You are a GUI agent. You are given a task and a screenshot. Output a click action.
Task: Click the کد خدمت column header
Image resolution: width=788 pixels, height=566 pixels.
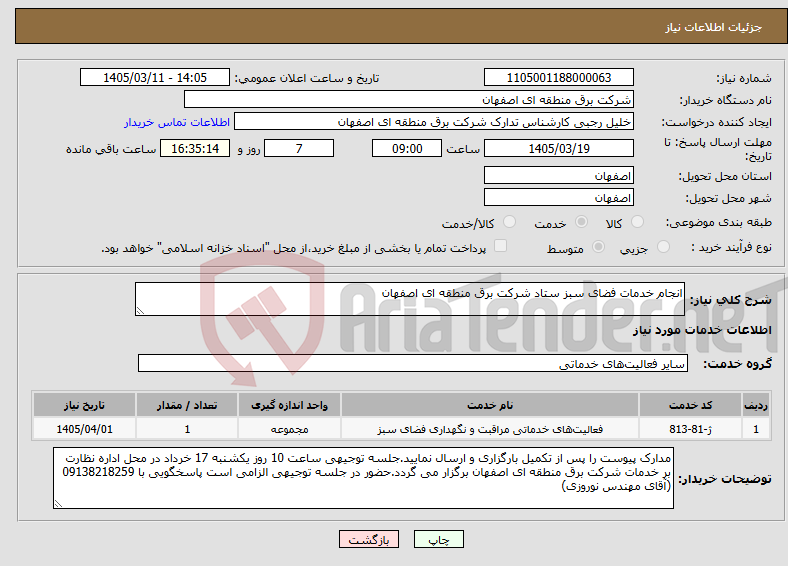point(691,405)
